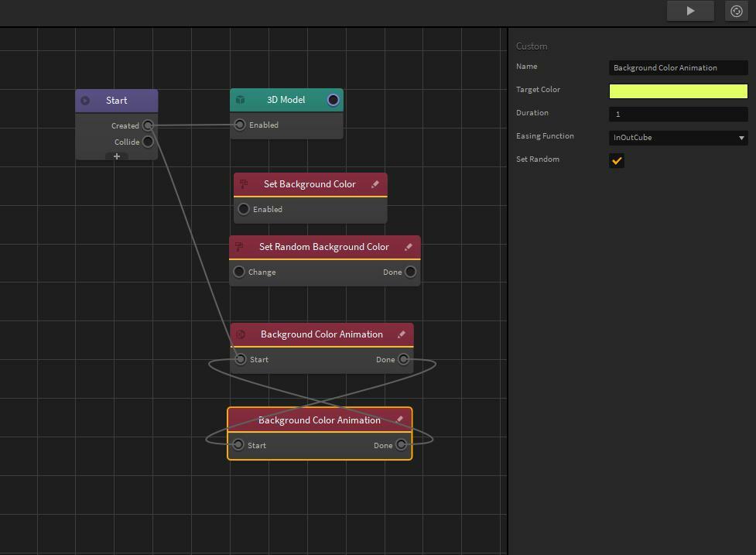Click the header icon of Set Random Background Color
The height and width of the screenshot is (555, 756).
coord(238,246)
